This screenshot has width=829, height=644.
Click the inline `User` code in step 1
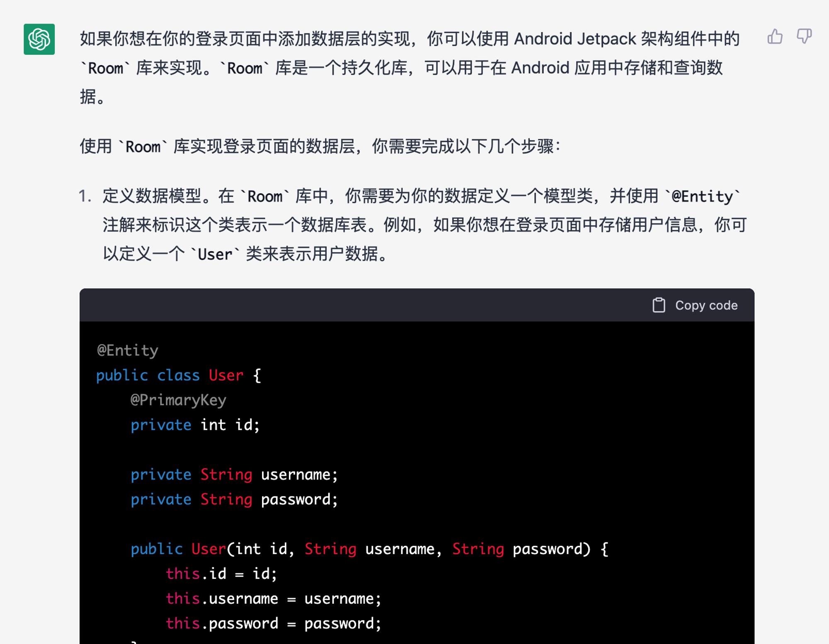coord(215,254)
